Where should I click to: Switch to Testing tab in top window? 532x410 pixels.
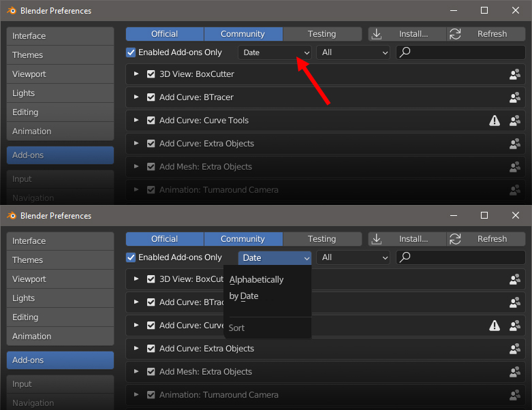322,34
